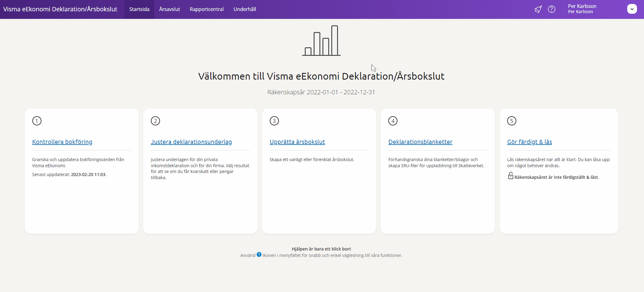Viewport: 644px width, 292px height.
Task: Click the step 3 circle icon
Action: (274, 121)
